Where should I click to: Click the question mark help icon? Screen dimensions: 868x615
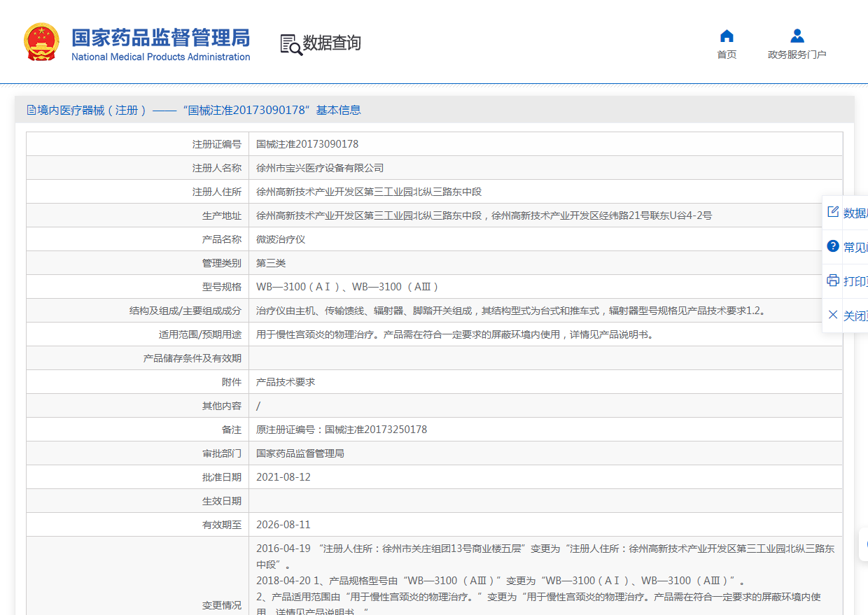(833, 246)
